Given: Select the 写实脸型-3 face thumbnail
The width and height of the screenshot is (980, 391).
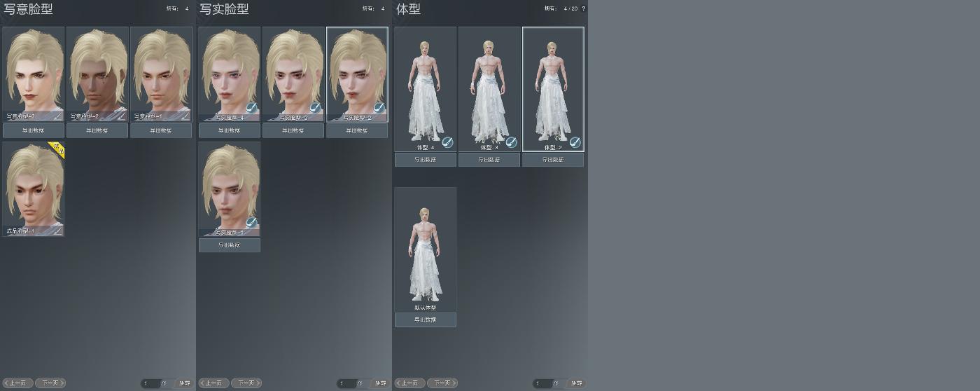Looking at the screenshot, I should (293, 74).
